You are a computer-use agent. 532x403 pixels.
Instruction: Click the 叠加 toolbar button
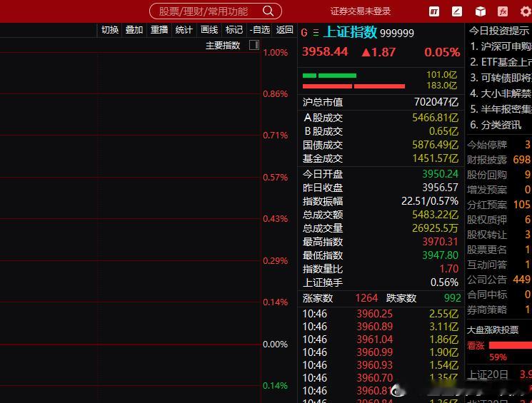point(134,30)
